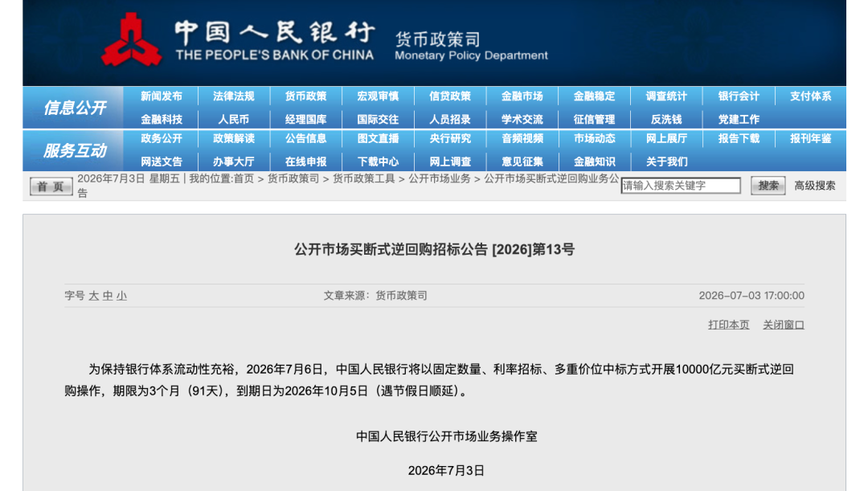Open 支付体系 menu item
The image size is (868, 491).
(x=810, y=96)
